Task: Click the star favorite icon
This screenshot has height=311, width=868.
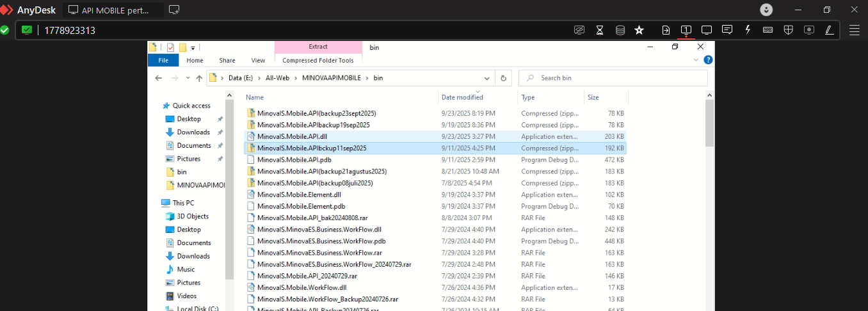Action: [639, 30]
